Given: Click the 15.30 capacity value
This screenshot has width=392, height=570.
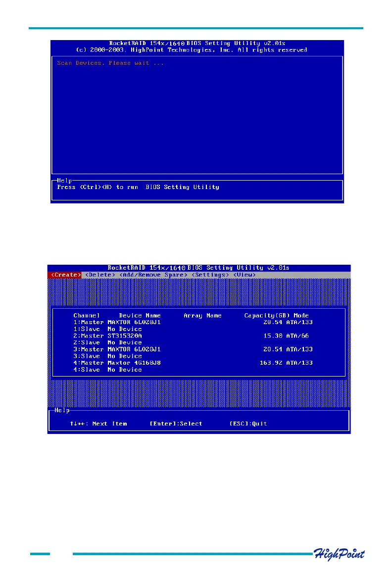Looking at the screenshot, I should coord(273,336).
